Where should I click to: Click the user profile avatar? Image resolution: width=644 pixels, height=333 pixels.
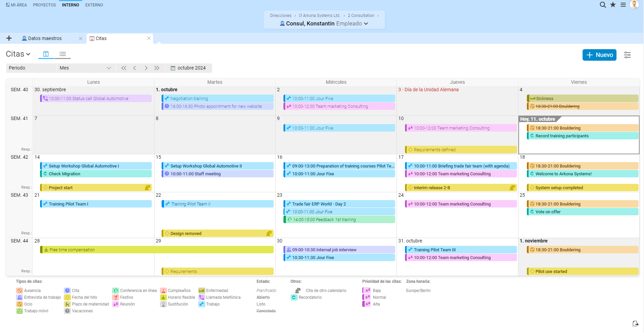[634, 5]
